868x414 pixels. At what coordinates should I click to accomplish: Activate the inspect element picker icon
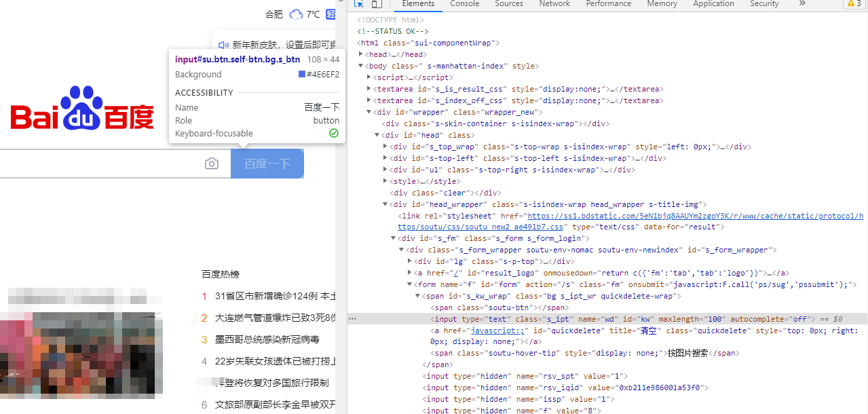point(359,4)
